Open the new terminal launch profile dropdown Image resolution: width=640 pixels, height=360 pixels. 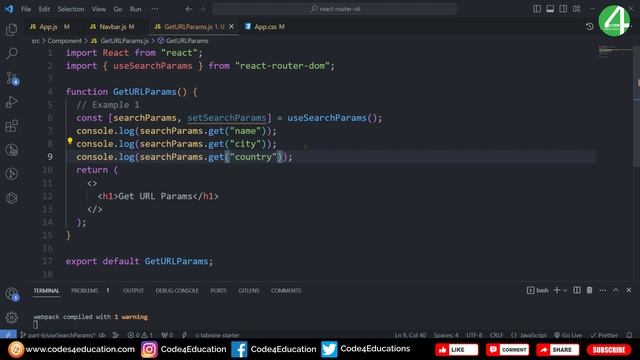pos(565,290)
